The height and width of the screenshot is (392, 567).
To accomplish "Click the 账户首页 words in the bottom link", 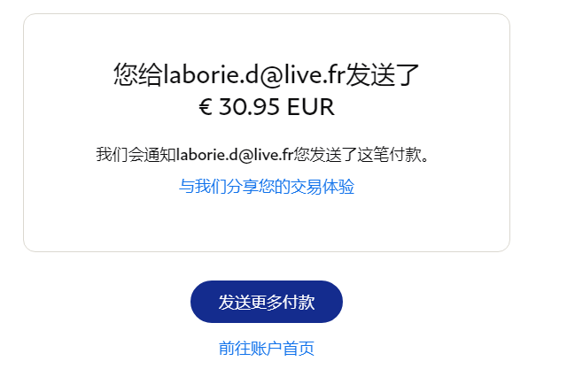I will [283, 349].
